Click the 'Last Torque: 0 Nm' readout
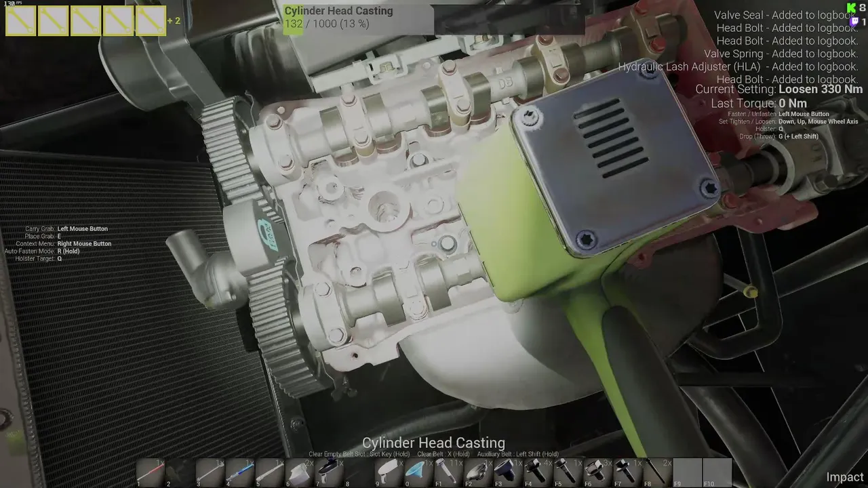The width and height of the screenshot is (868, 488). pos(759,104)
